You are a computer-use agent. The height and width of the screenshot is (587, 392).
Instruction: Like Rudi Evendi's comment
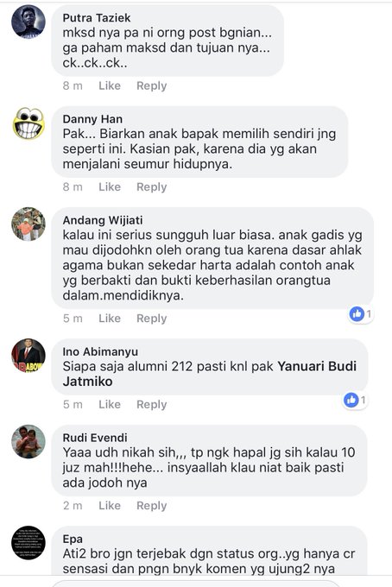(110, 505)
